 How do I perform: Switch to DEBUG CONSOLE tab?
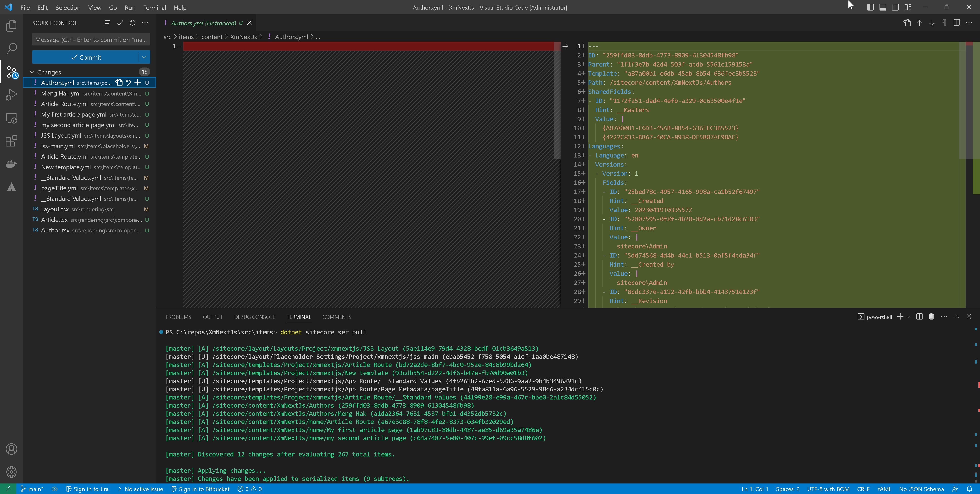[x=255, y=317]
